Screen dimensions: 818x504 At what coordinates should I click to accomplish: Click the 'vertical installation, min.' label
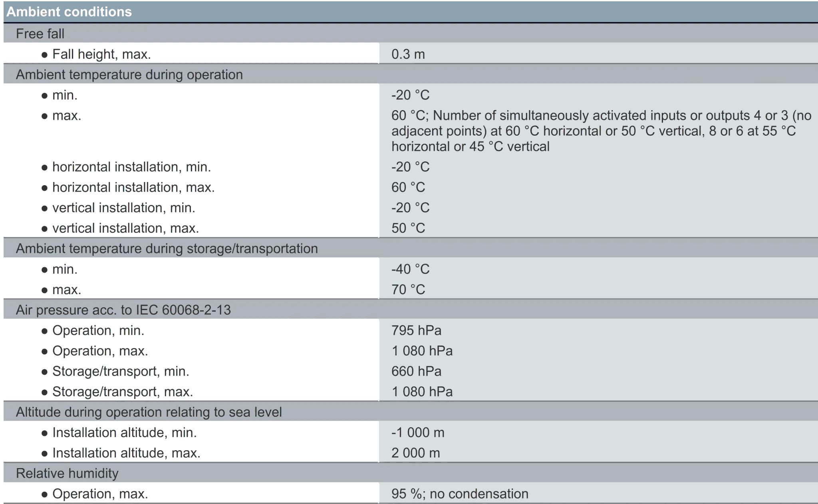[x=123, y=208]
